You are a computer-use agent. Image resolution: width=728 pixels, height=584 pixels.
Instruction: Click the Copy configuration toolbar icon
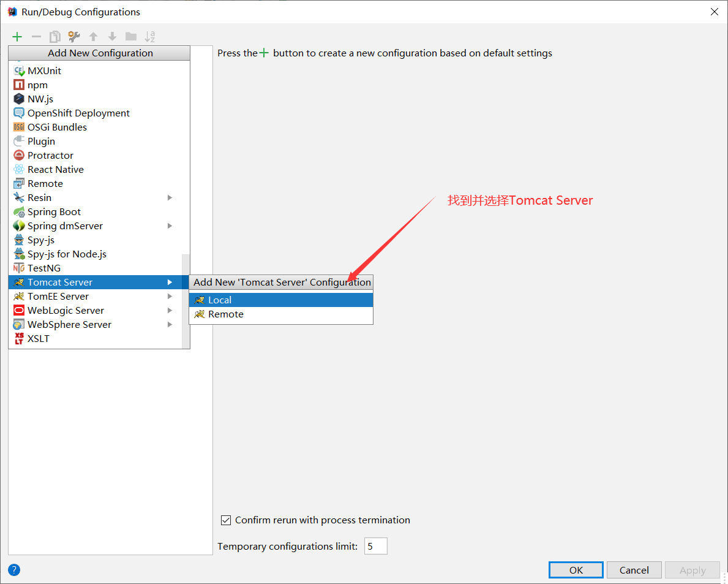(55, 37)
